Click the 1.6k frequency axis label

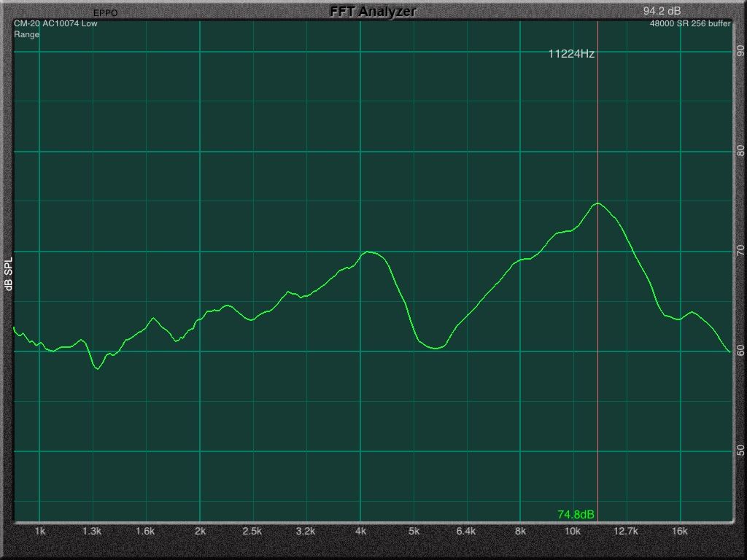pos(145,531)
